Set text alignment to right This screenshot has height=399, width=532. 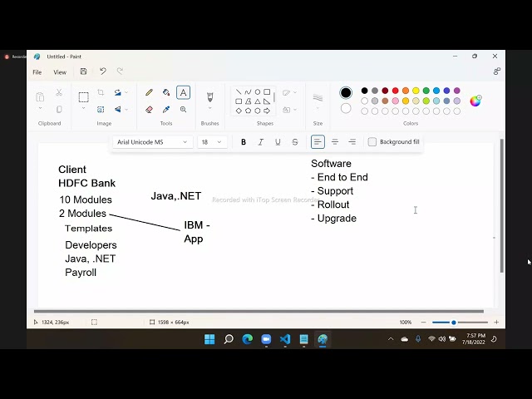[x=352, y=142]
